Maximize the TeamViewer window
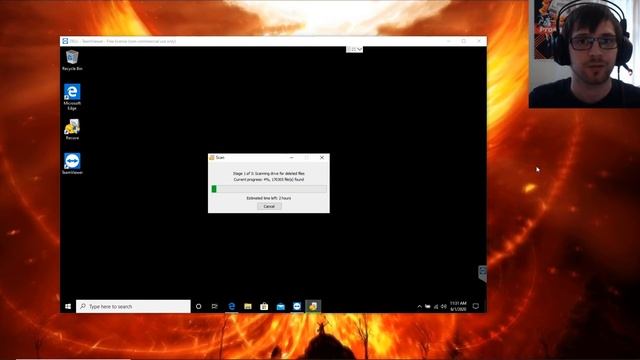The width and height of the screenshot is (640, 360). [x=464, y=41]
